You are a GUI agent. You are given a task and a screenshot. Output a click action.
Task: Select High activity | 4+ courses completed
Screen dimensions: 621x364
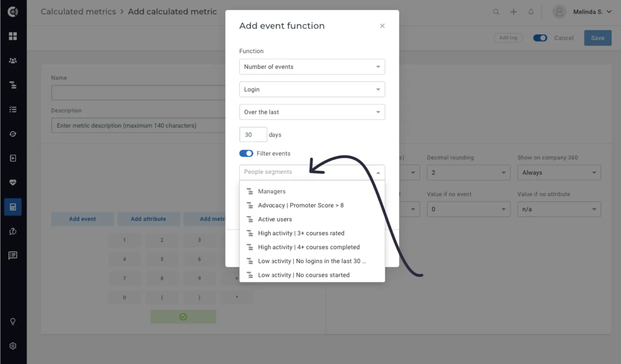(x=312, y=247)
